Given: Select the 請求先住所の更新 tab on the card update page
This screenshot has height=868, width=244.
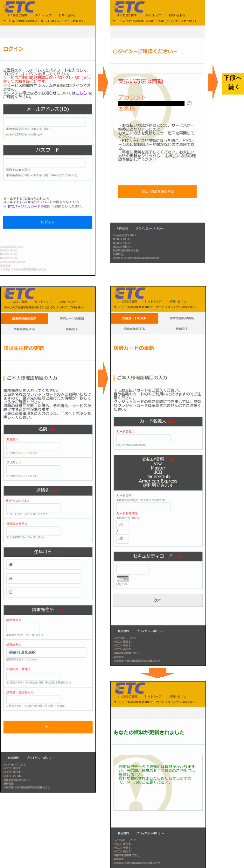Looking at the screenshot, I should [182, 318].
